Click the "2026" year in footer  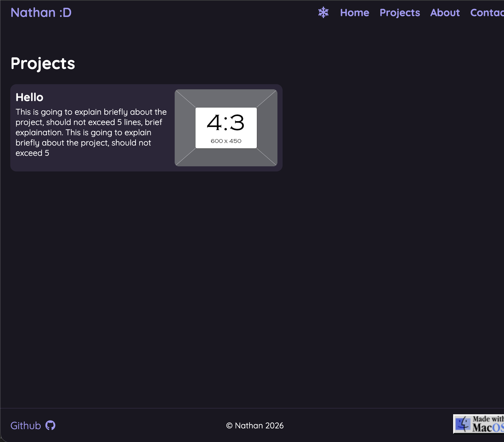point(274,426)
